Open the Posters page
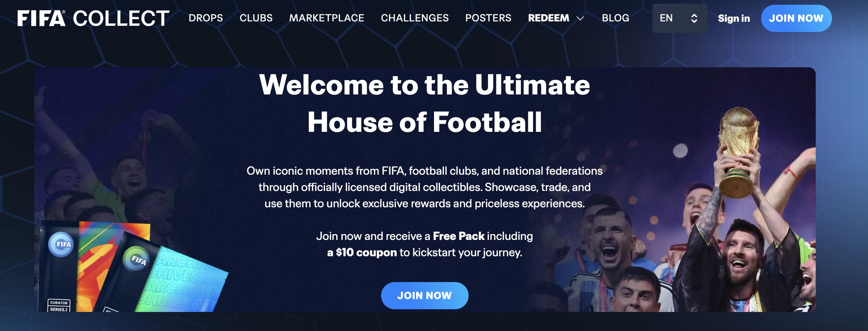Screen dimensions: 868x331 click(x=488, y=18)
